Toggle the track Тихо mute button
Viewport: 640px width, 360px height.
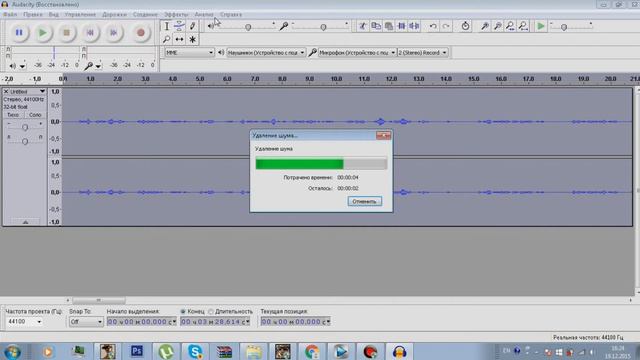[13, 115]
